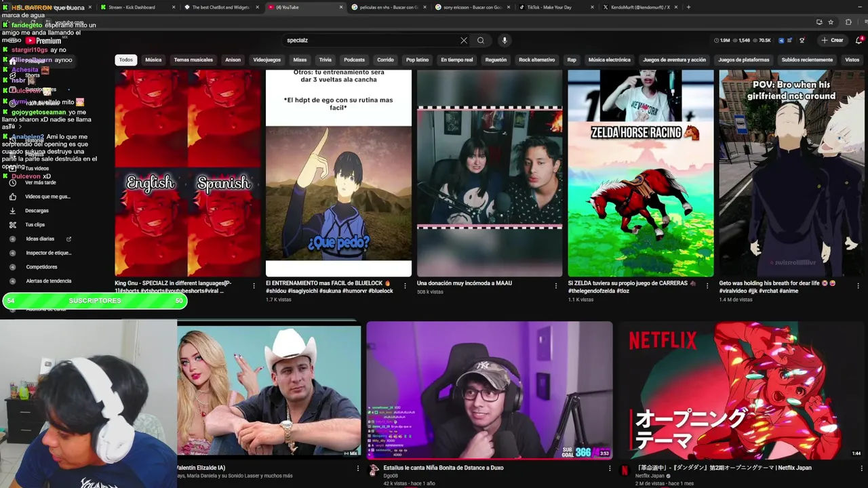868x488 pixels.
Task: Start voice search with microphone icon
Action: (x=505, y=40)
